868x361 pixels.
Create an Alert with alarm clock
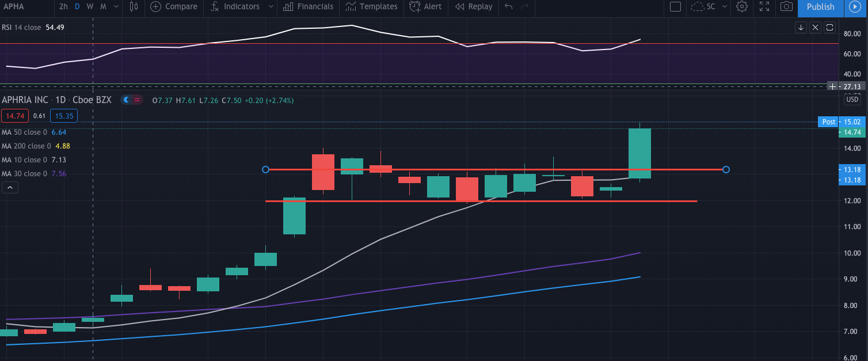(414, 7)
